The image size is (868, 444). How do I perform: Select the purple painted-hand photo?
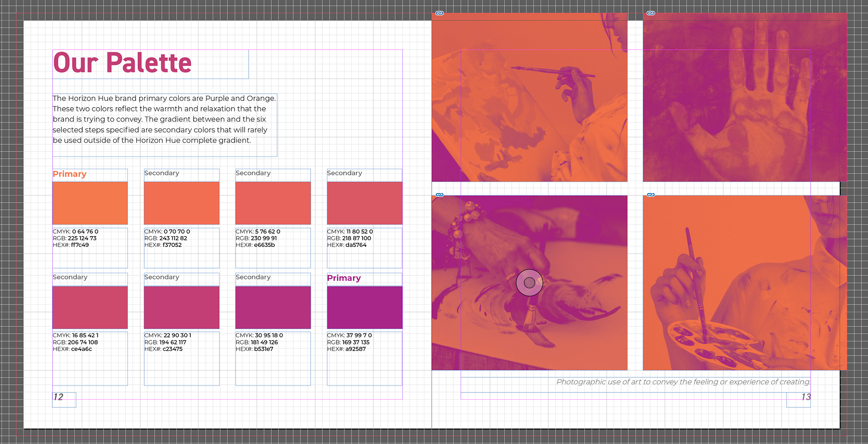coord(745,97)
